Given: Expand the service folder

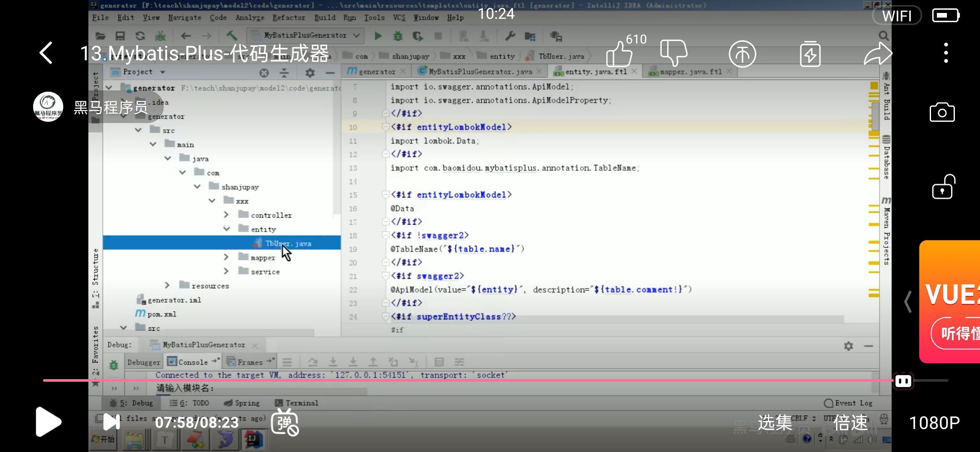Looking at the screenshot, I should 226,271.
